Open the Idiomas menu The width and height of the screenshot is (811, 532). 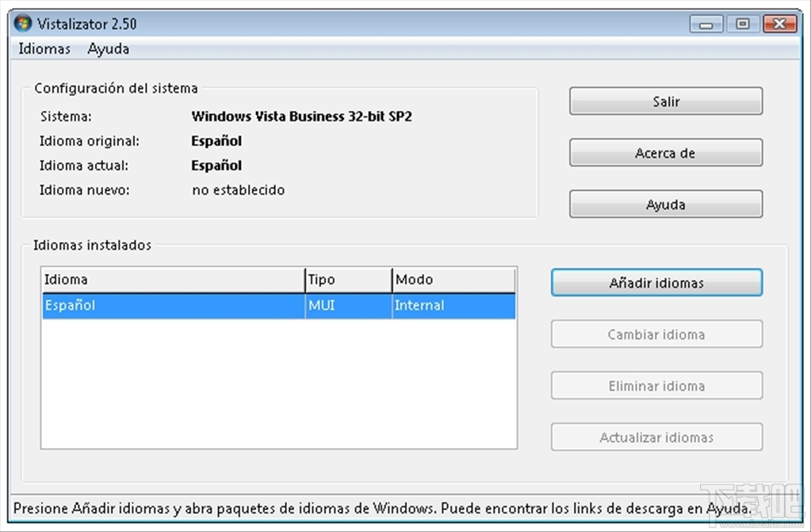[x=44, y=49]
